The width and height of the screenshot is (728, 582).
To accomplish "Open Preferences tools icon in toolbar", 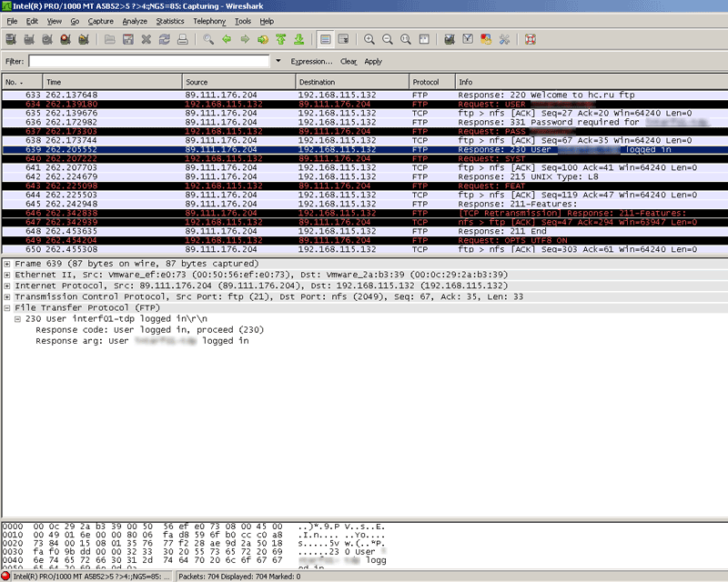I will pos(504,40).
